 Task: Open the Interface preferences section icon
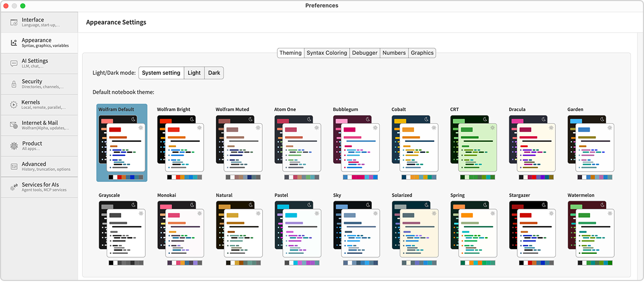tap(14, 22)
